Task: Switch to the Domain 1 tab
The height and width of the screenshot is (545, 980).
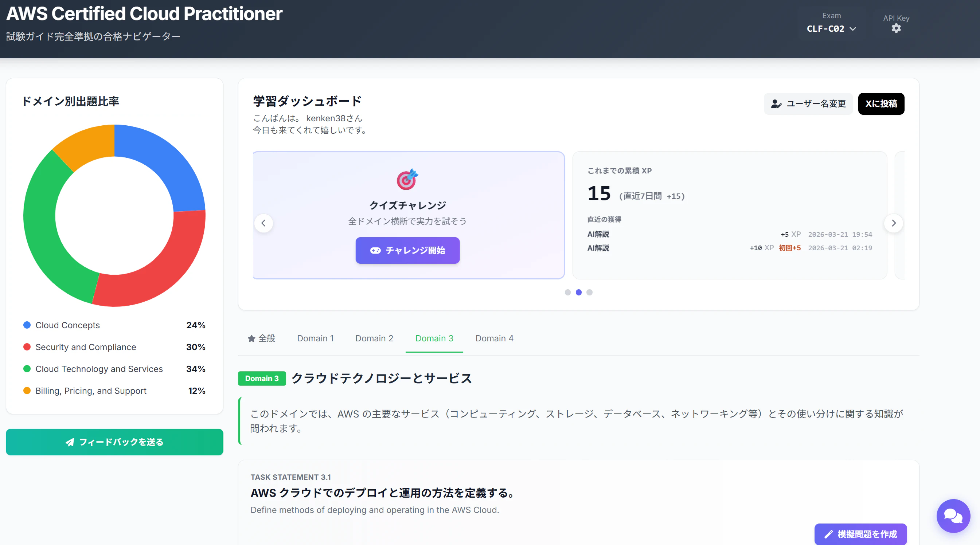Action: coord(315,338)
